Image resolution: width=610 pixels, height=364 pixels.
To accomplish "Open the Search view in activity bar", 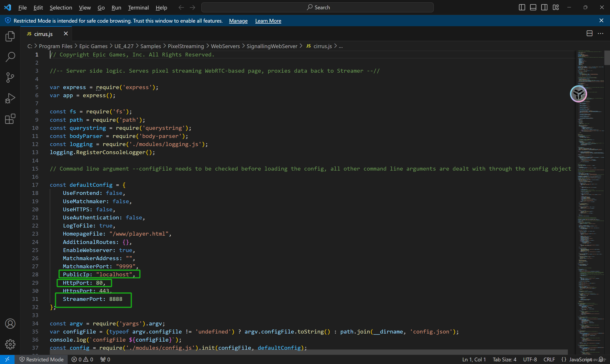I will [10, 57].
